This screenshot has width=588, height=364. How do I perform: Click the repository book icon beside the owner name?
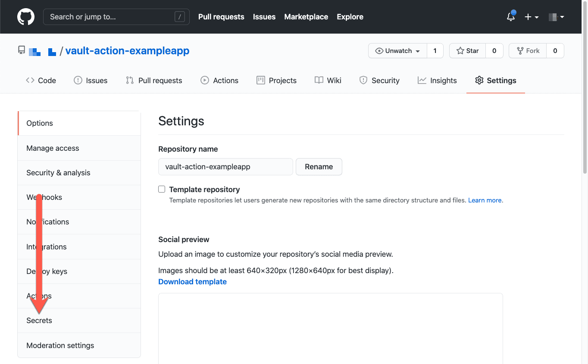pos(22,50)
